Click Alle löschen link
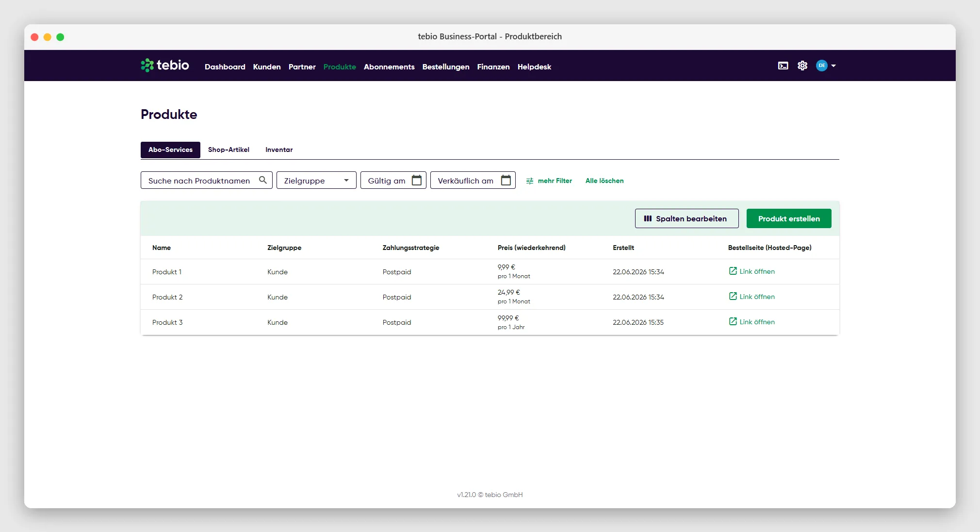 604,181
